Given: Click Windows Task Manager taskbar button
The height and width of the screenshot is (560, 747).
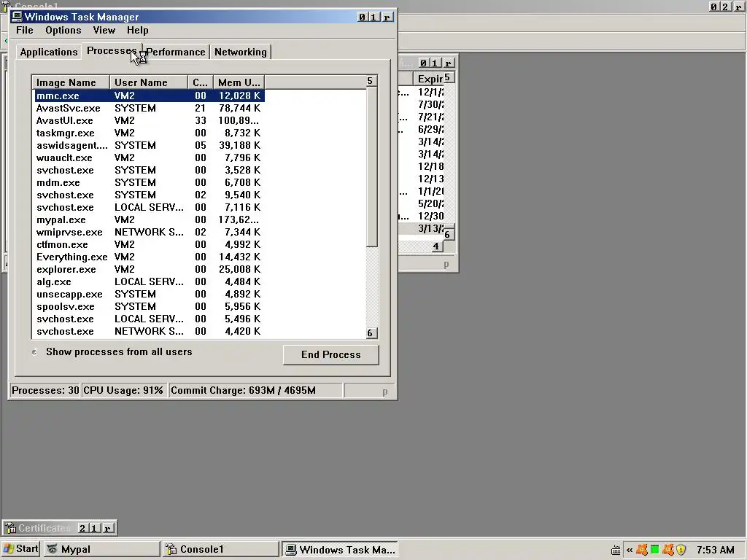Looking at the screenshot, I should point(340,549).
